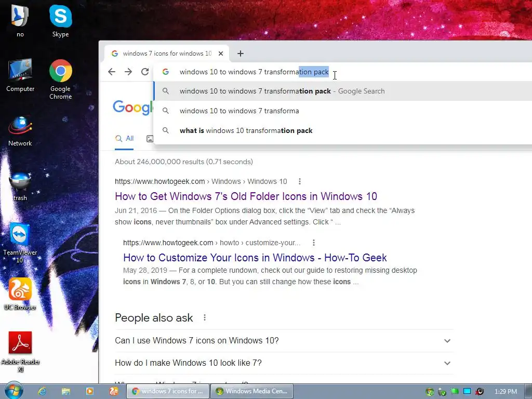Choose 'transformation pack - Google Search' suggestion
This screenshot has height=399, width=532.
(x=343, y=91)
